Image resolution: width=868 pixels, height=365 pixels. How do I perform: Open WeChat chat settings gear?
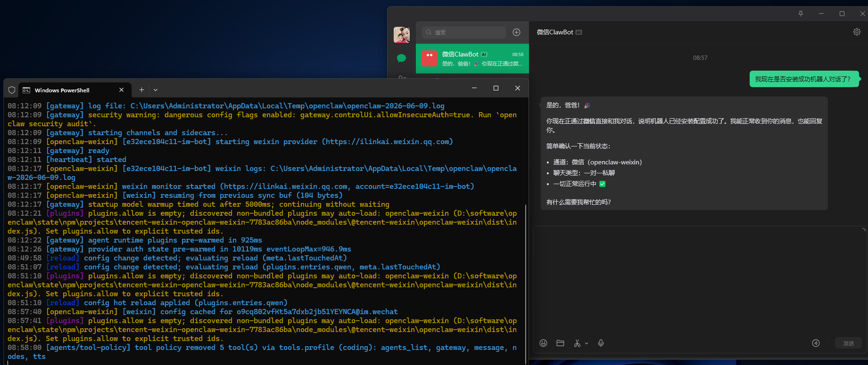[857, 32]
